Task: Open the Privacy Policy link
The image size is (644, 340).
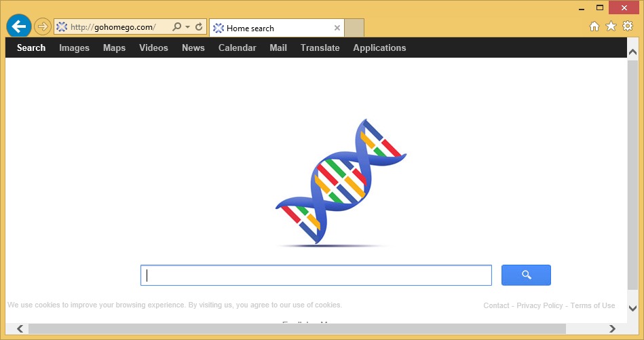Action: coord(539,305)
